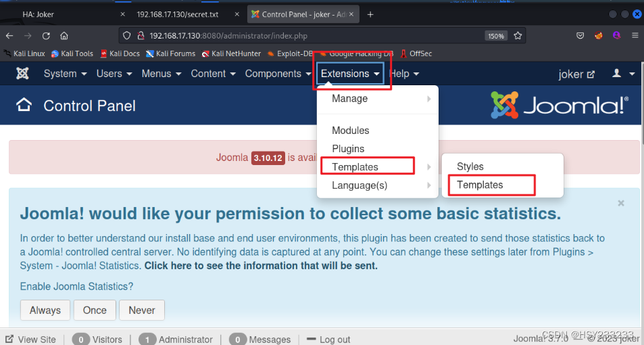Open the Firefox hamburger menu
644x345 pixels.
tap(635, 36)
